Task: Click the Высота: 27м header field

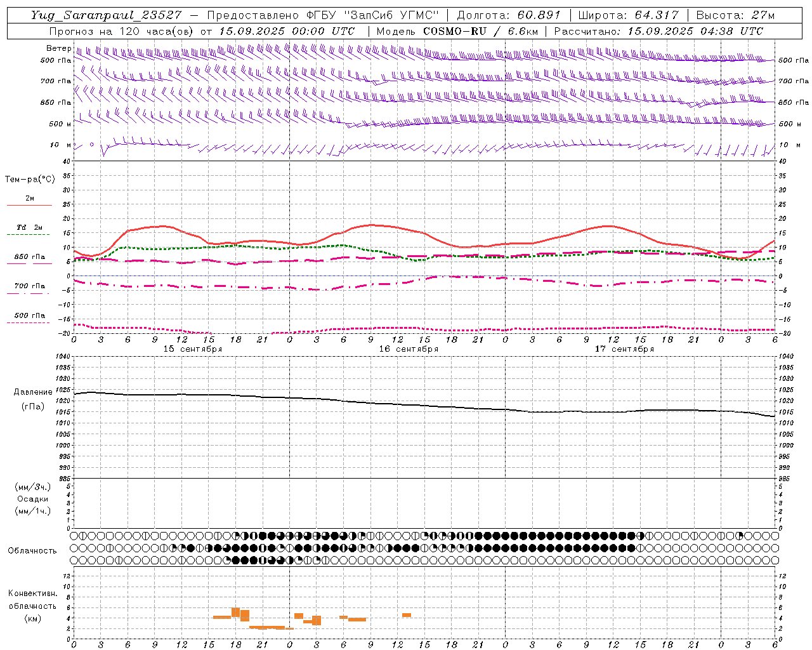Action: click(x=735, y=15)
